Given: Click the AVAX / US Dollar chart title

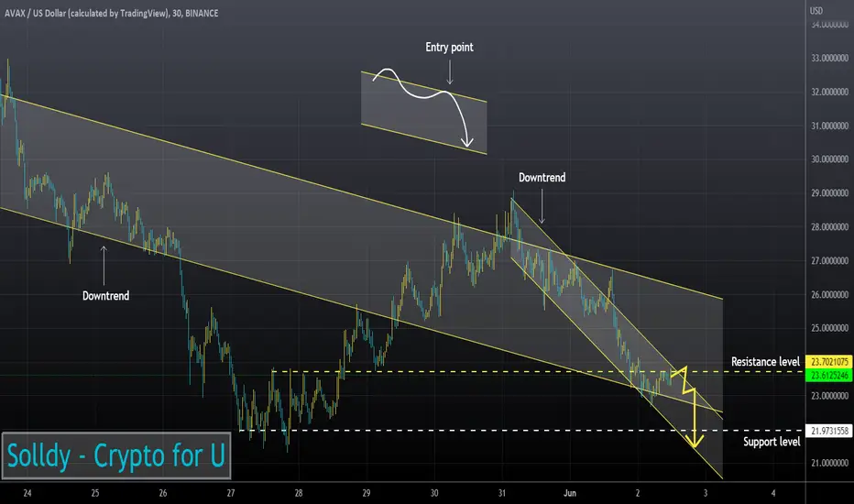Looking at the screenshot, I should pyautogui.click(x=112, y=13).
